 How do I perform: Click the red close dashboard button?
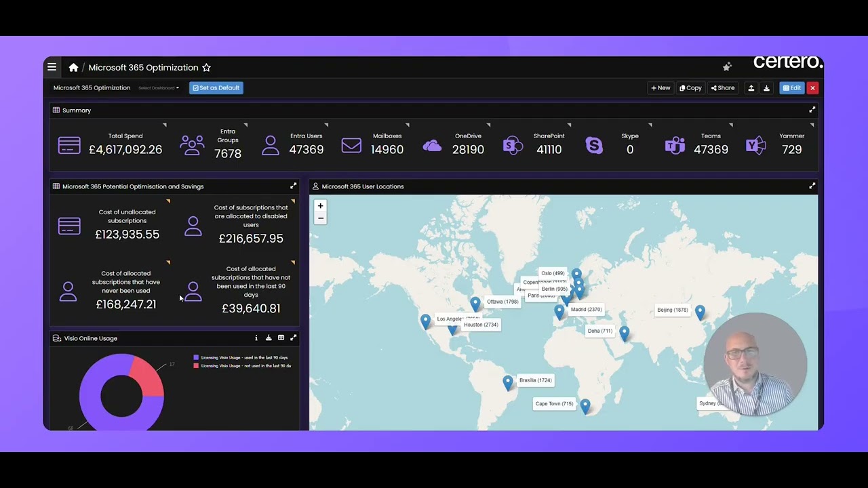point(812,88)
